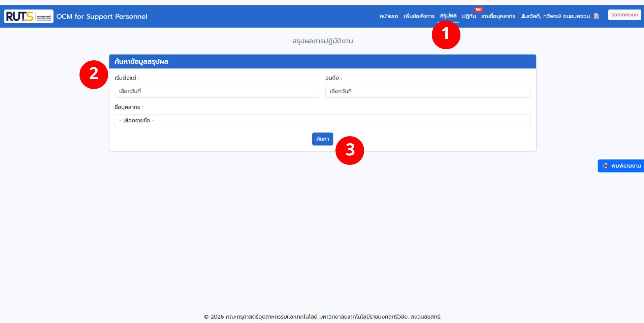Viewport: 644px width, 323px height.
Task: Click the user greeting สวัสดี, ทวีพงษ์ ถนอมสงวน
Action: pos(555,16)
